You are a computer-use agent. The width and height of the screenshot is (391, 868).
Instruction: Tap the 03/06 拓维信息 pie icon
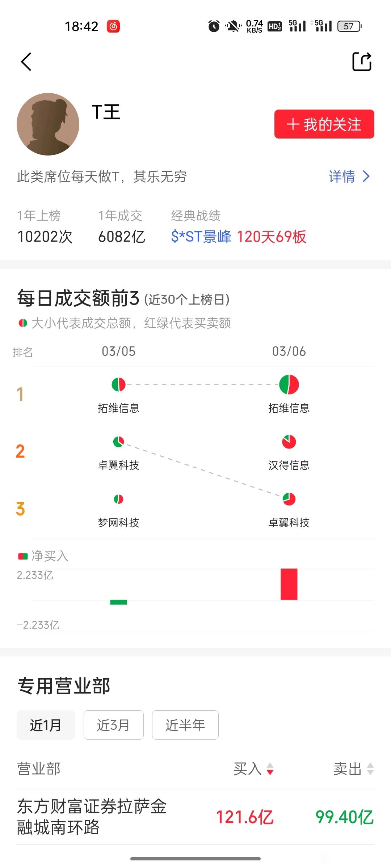click(289, 384)
